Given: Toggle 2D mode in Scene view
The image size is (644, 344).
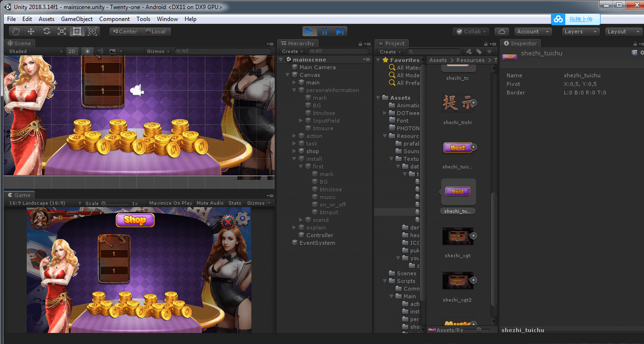Looking at the screenshot, I should pos(72,51).
